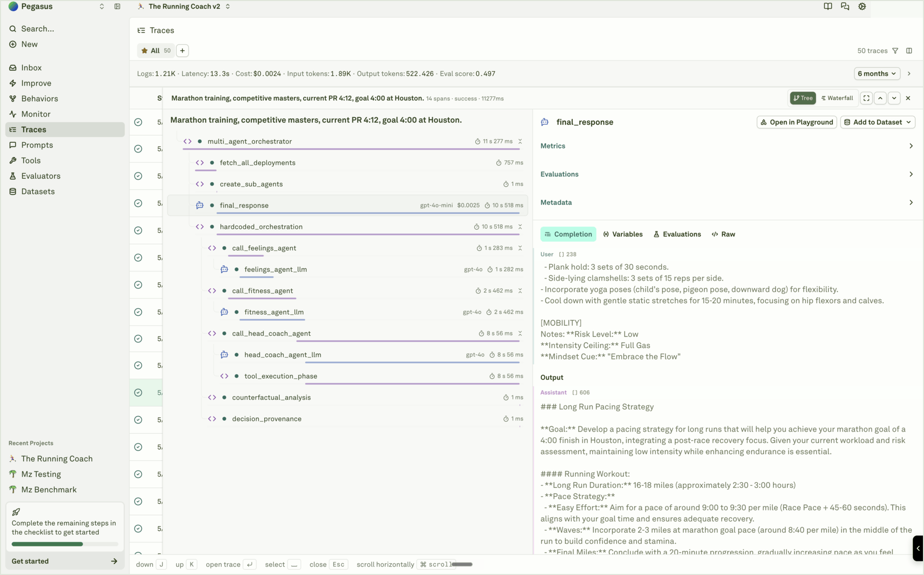Open Prompts section
Image resolution: width=924 pixels, height=575 pixels.
(x=65, y=145)
